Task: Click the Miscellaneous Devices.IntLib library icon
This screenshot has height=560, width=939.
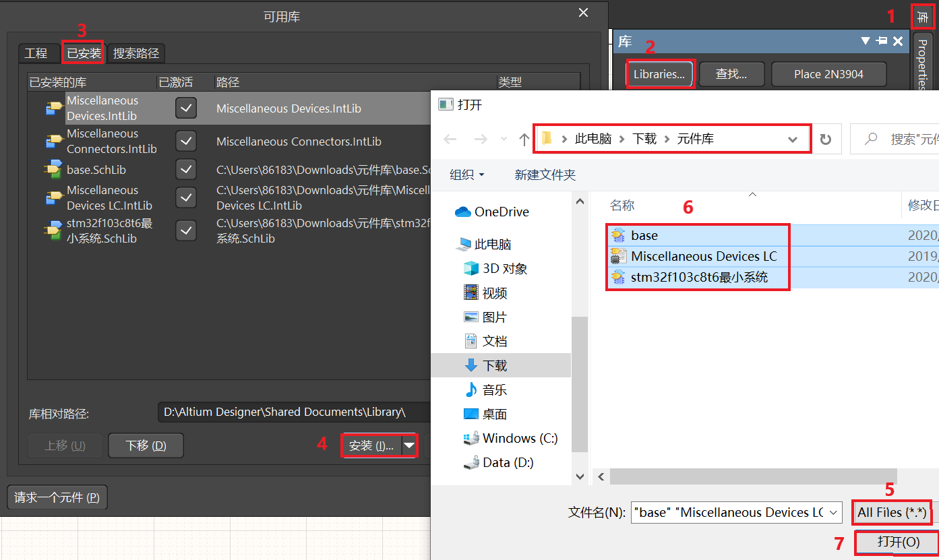Action: [54, 108]
